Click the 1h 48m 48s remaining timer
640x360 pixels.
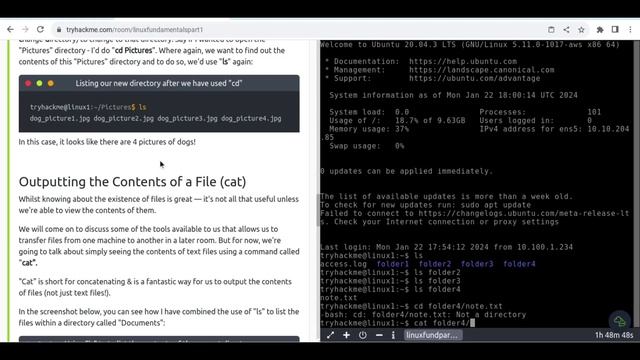pos(614,335)
